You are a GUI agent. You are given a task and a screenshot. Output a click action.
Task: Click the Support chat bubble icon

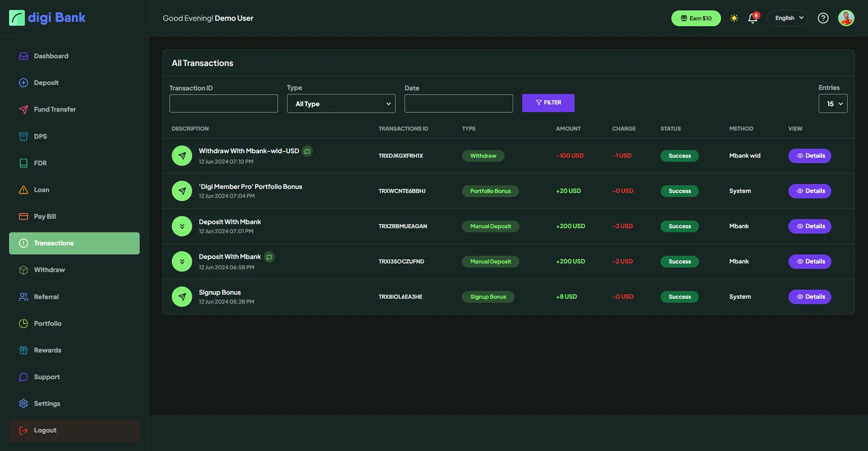coord(24,377)
